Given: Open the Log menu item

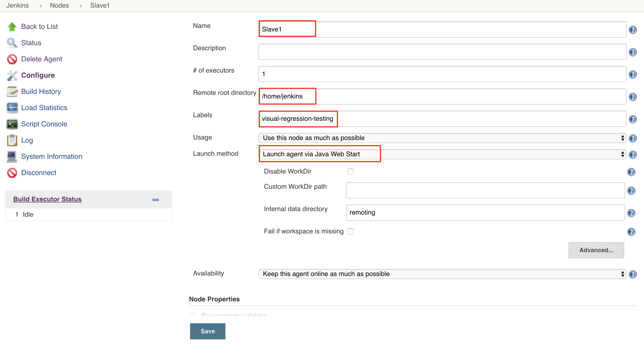Looking at the screenshot, I should tap(27, 140).
